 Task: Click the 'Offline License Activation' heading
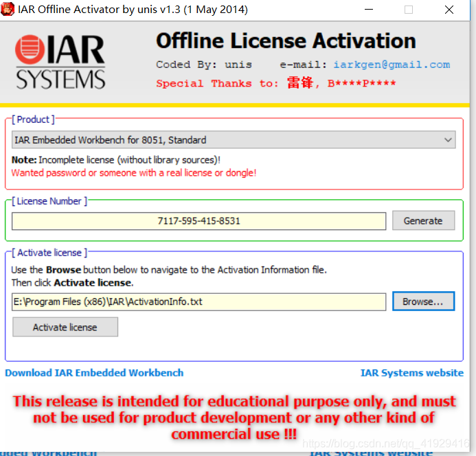tap(286, 41)
